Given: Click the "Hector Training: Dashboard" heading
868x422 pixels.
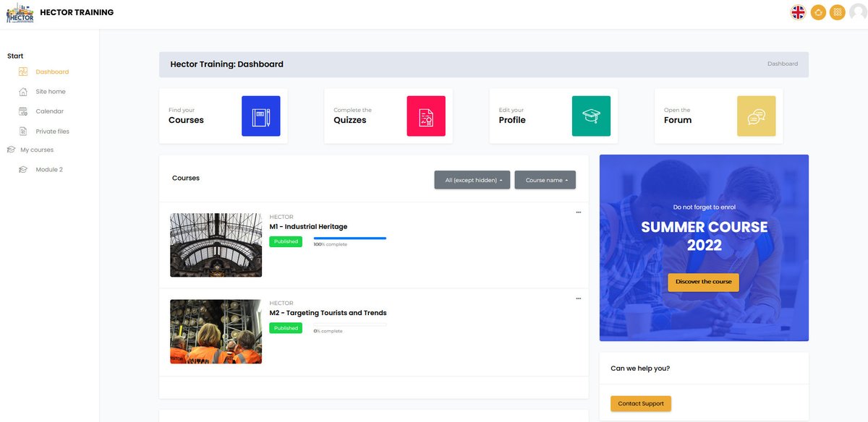Looking at the screenshot, I should (x=227, y=64).
